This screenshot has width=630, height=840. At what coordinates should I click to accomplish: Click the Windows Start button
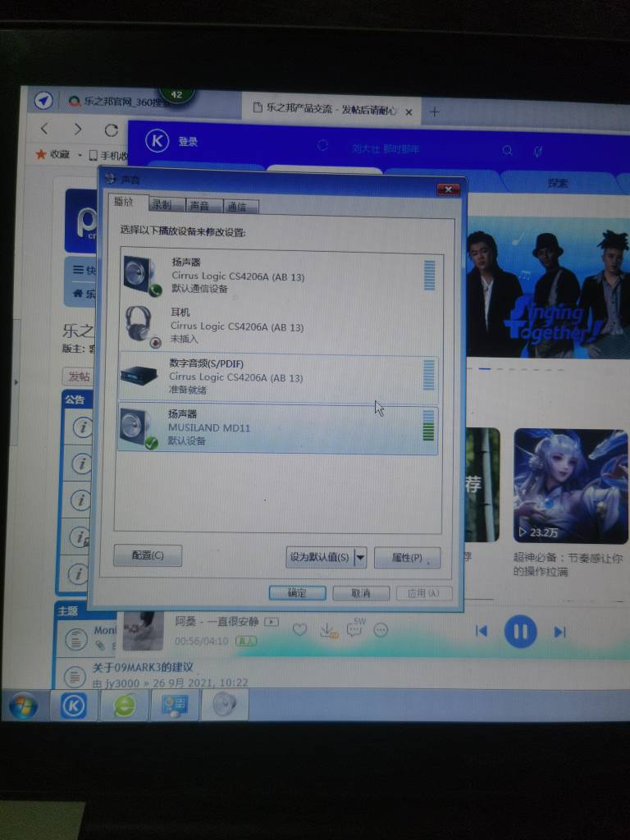tap(23, 705)
